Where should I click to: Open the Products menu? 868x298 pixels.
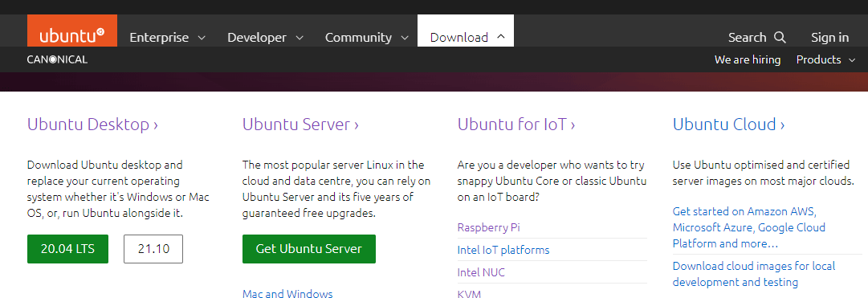[826, 59]
